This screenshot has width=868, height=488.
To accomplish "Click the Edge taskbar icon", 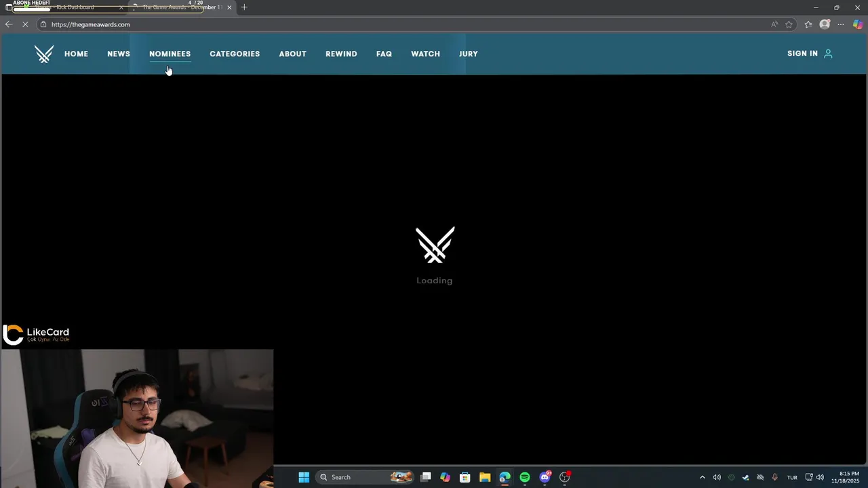I will [x=505, y=477].
